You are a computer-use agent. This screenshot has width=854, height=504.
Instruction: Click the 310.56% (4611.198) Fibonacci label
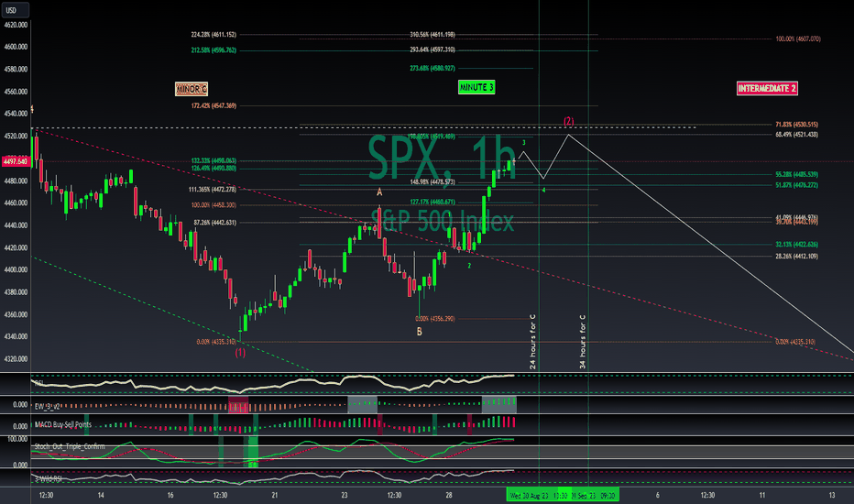point(432,34)
